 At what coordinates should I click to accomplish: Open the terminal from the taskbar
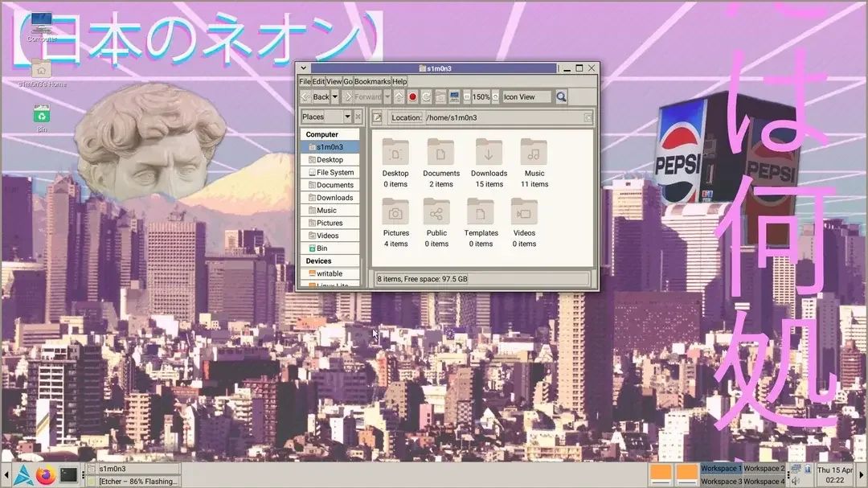[68, 474]
